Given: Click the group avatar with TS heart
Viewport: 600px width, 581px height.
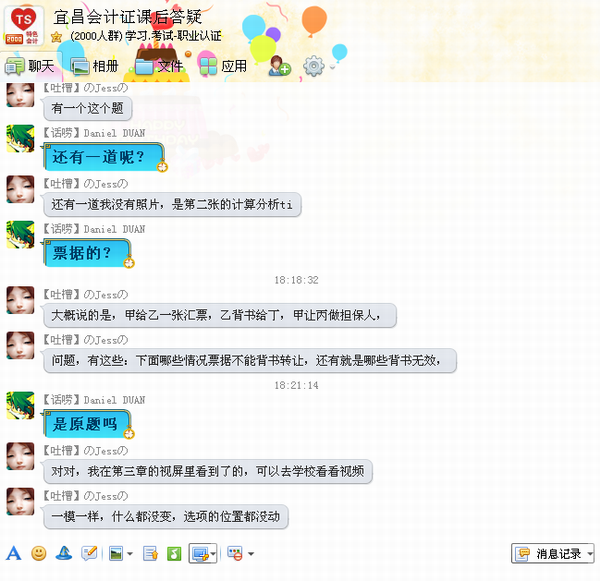Looking at the screenshot, I should (x=24, y=26).
